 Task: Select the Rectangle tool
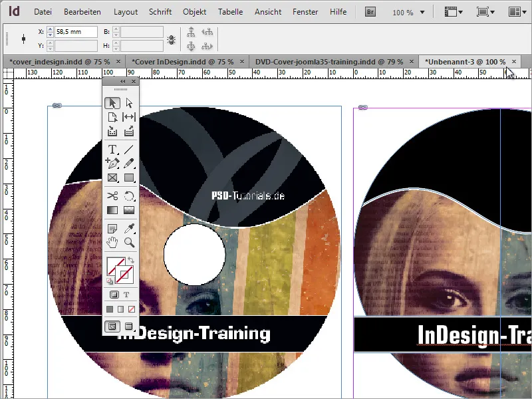(129, 178)
